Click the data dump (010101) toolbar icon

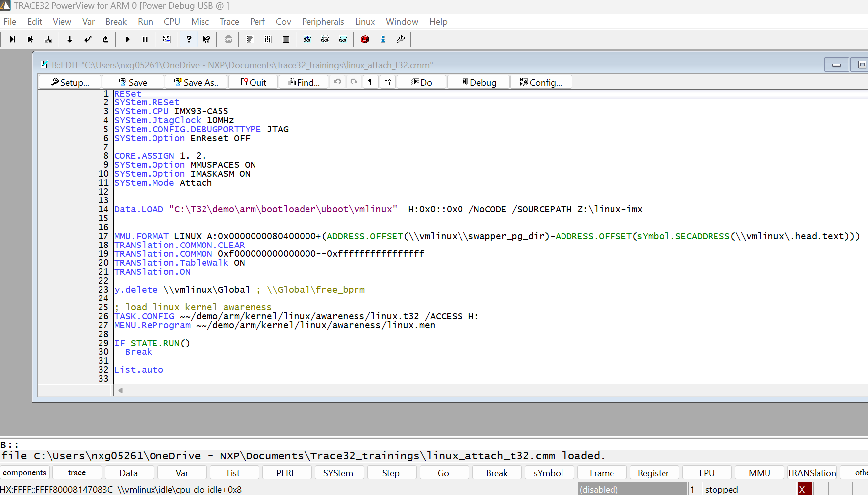coord(268,39)
